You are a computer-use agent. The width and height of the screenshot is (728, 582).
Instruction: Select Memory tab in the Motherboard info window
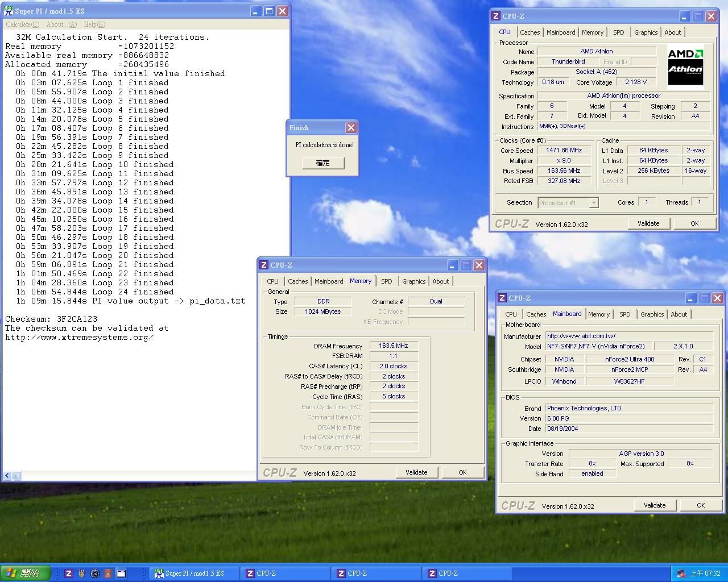point(599,314)
